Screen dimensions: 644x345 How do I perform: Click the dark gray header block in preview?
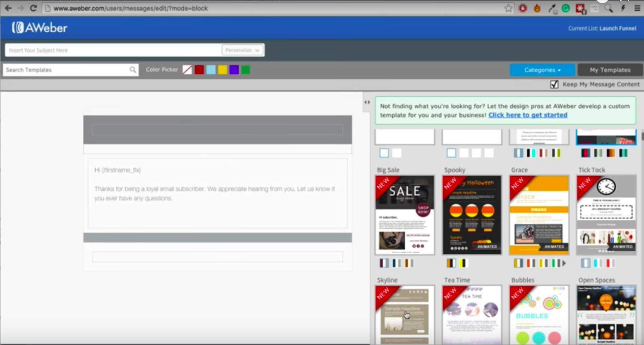tap(217, 130)
